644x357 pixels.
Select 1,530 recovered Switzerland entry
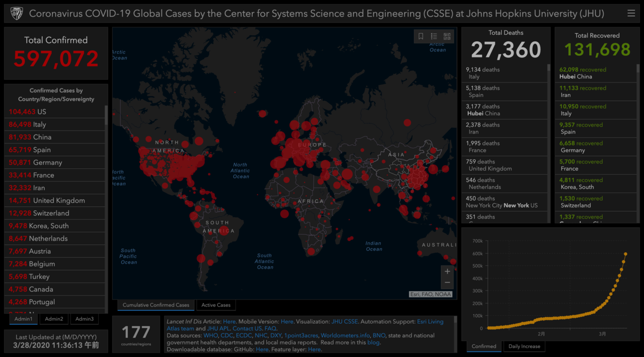coord(596,202)
